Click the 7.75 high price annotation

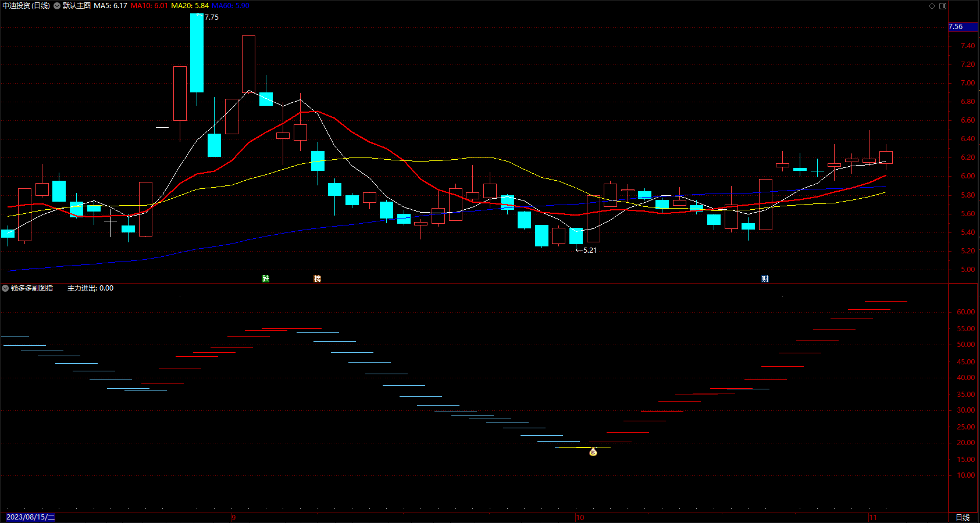click(212, 17)
